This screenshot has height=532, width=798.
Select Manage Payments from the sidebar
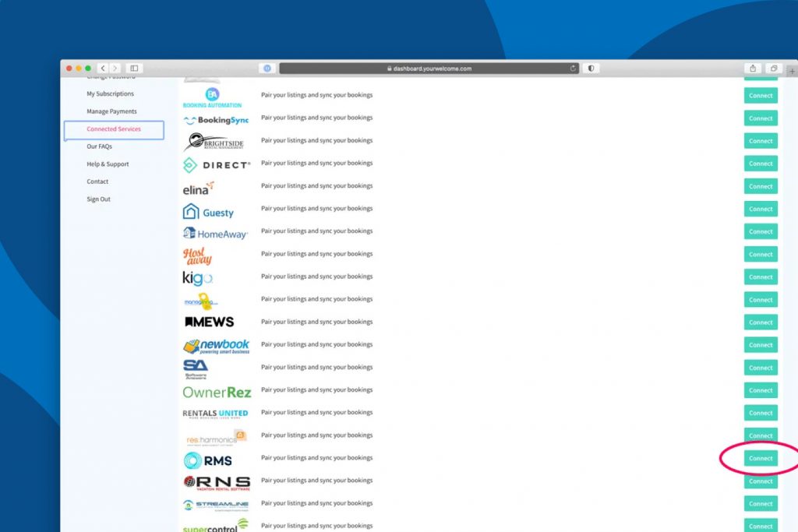[x=111, y=111]
